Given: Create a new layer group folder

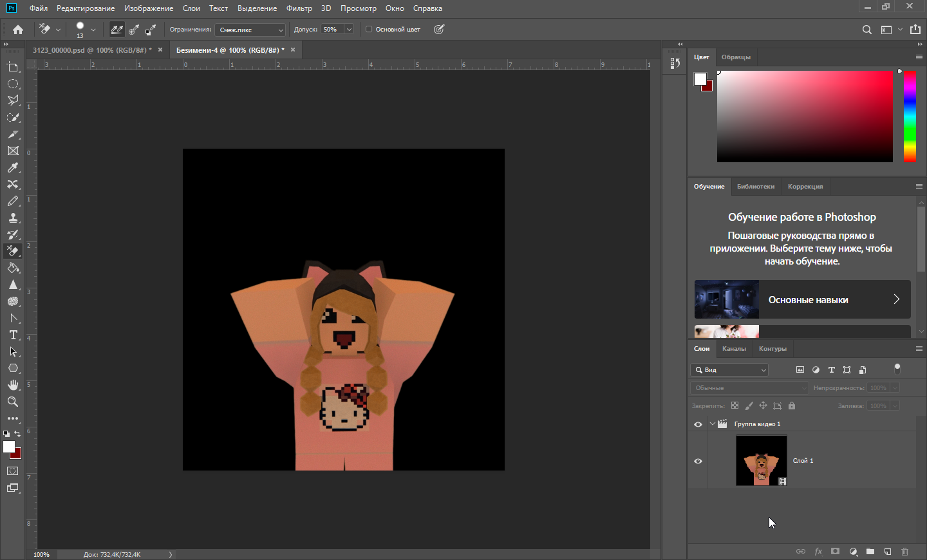Looking at the screenshot, I should pyautogui.click(x=870, y=552).
